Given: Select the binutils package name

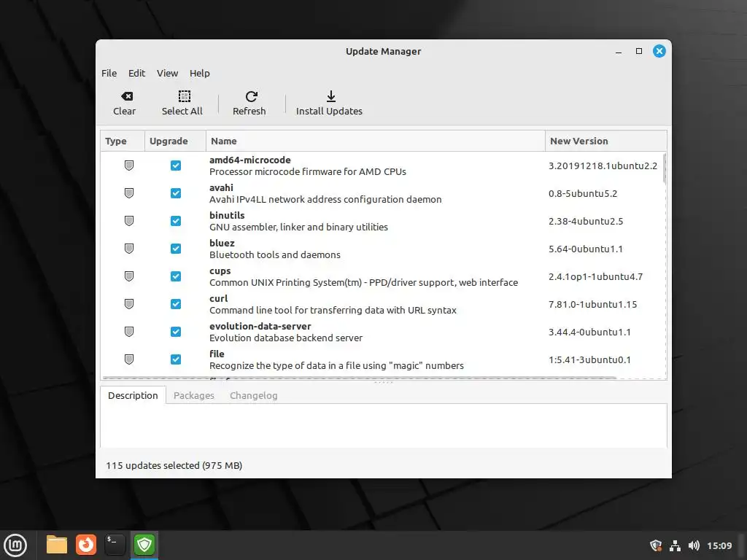Looking at the screenshot, I should click(227, 215).
